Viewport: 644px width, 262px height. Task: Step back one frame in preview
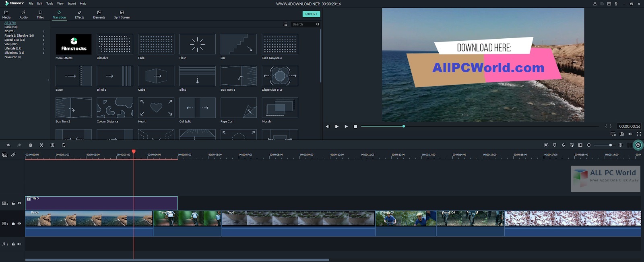(327, 127)
